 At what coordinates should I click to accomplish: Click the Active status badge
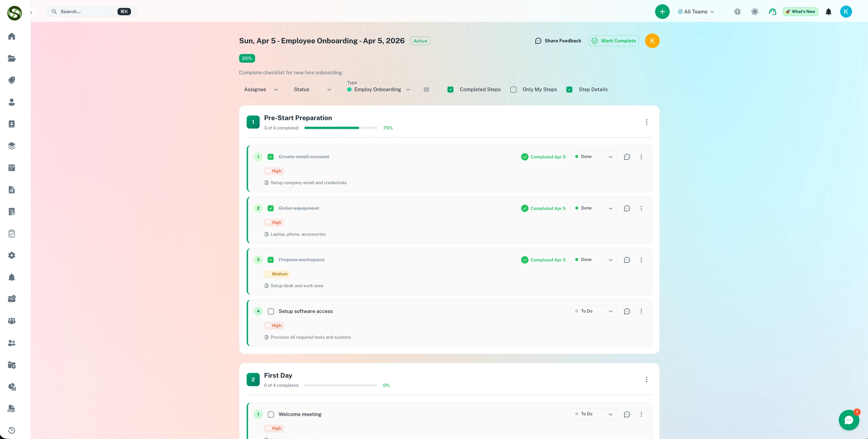[x=420, y=41]
